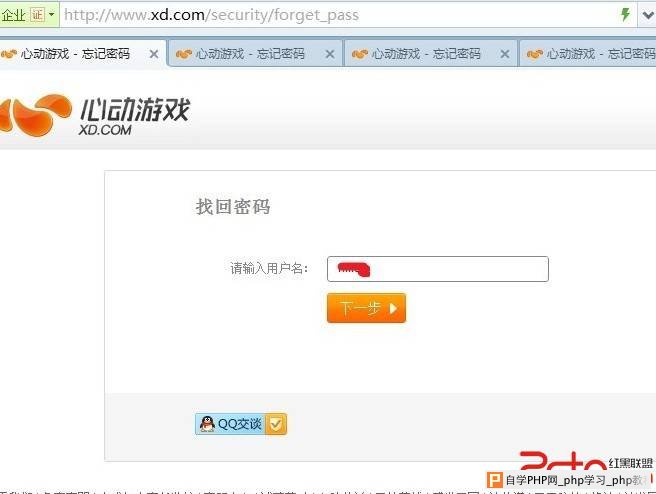
Task: Select the fourth 心动游戏 tab at right edge
Action: (588, 54)
